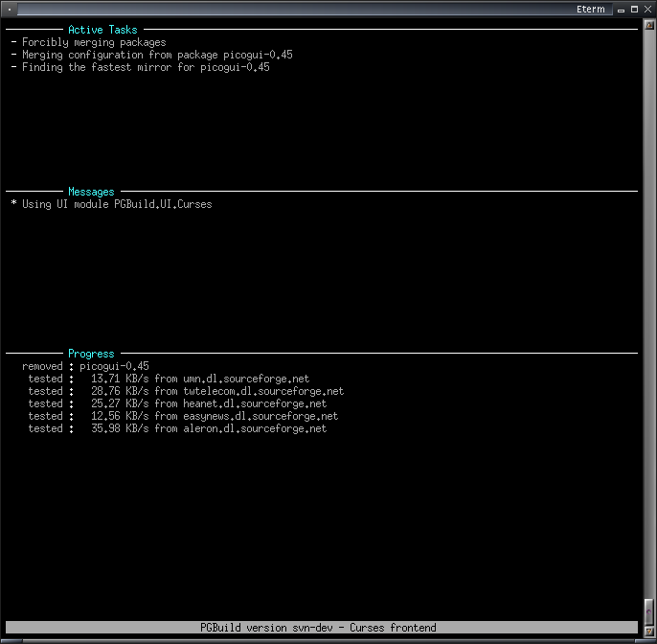The image size is (657, 644).
Task: Minimize the Eterm window
Action: 621,10
